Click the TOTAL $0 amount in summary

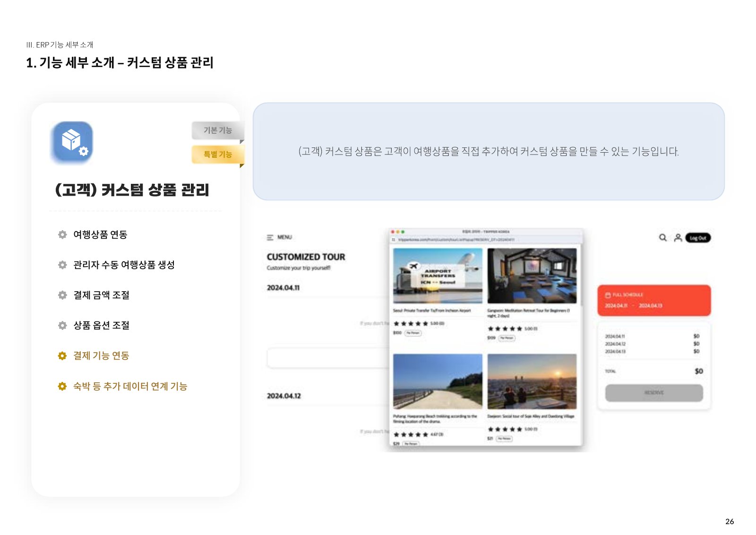pyautogui.click(x=699, y=371)
